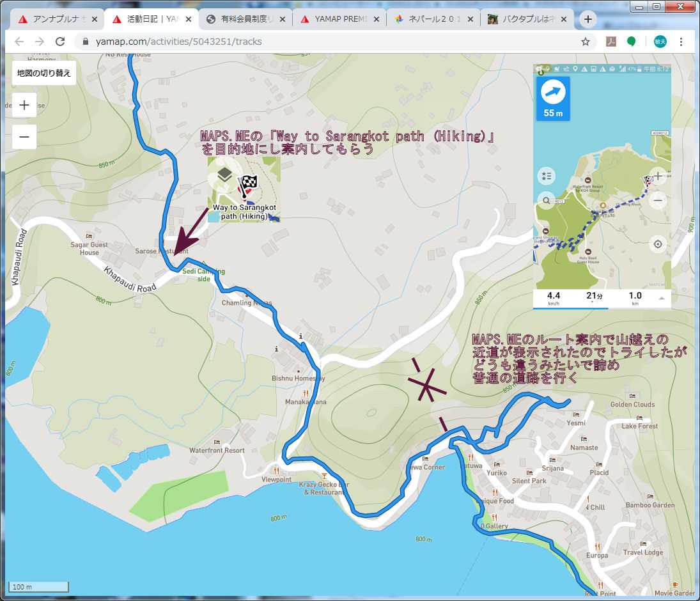The height and width of the screenshot is (601, 700).
Task: Bookmark this page with the star icon
Action: [585, 42]
